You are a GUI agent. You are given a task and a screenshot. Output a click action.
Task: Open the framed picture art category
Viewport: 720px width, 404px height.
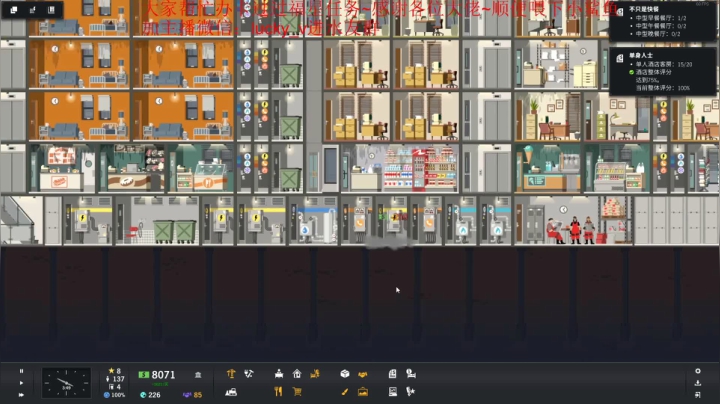pyautogui.click(x=363, y=392)
